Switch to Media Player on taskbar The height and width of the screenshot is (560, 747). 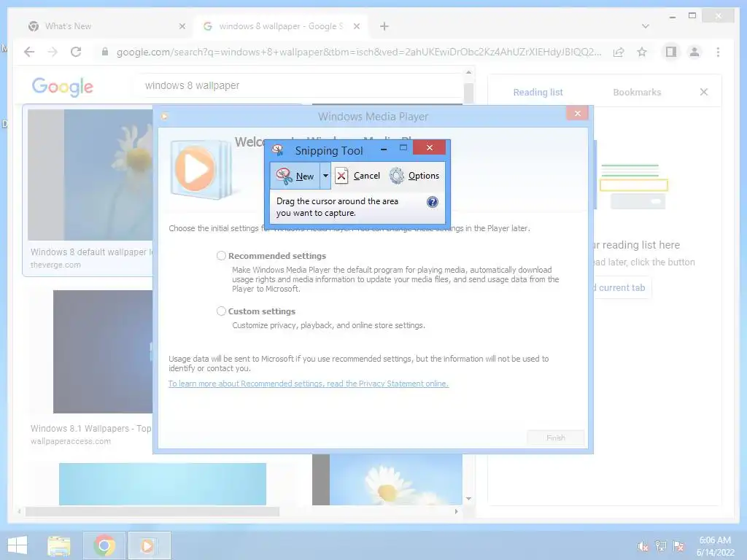coord(149,545)
